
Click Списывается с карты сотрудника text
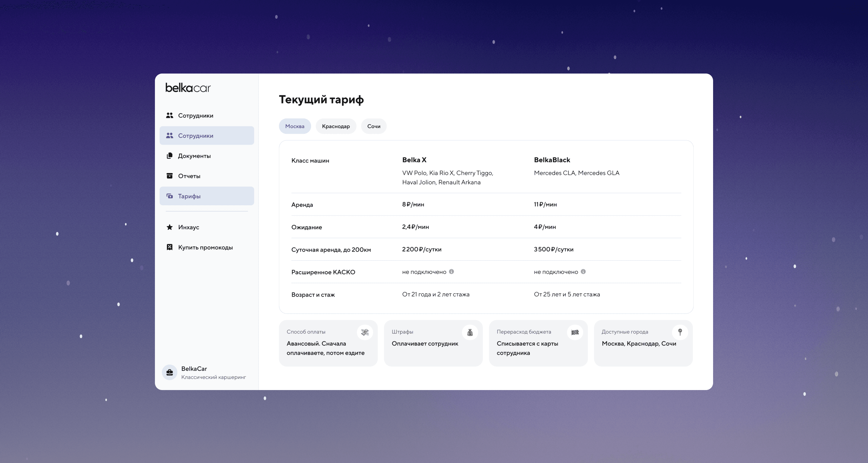[x=527, y=348]
